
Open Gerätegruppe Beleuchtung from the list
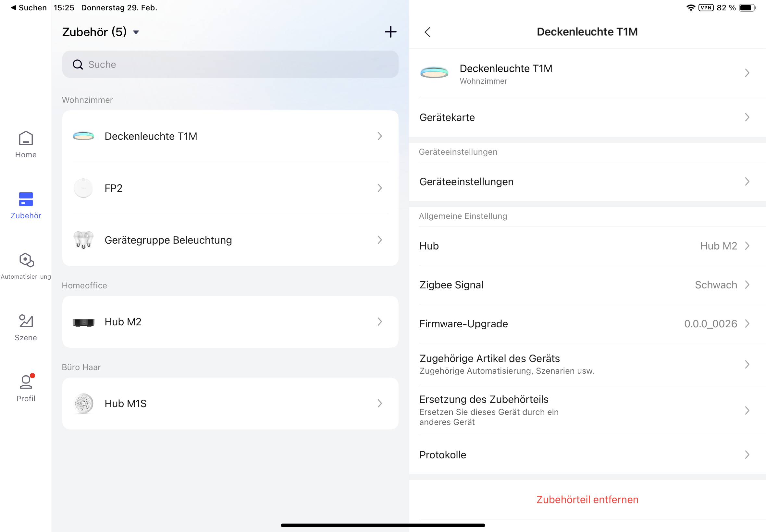click(x=230, y=240)
